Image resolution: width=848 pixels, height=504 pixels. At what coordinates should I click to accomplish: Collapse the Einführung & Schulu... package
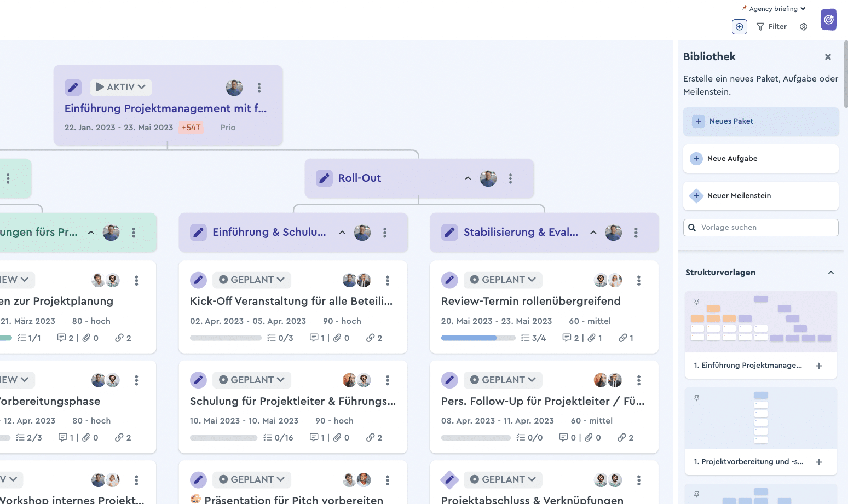click(x=342, y=233)
